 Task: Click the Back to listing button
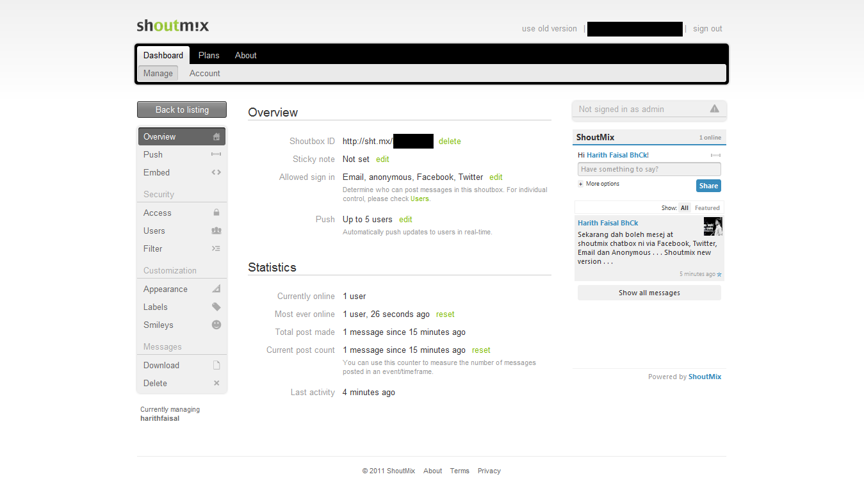point(182,110)
